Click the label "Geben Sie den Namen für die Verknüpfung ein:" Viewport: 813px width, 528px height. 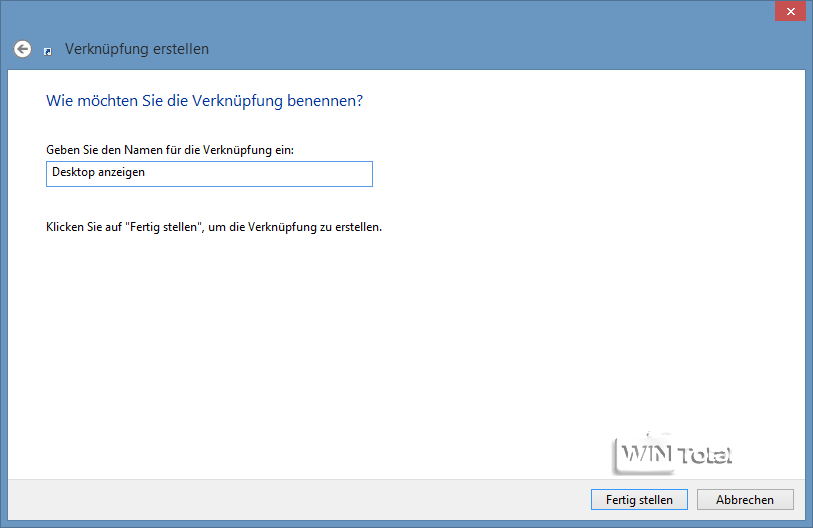pyautogui.click(x=176, y=149)
